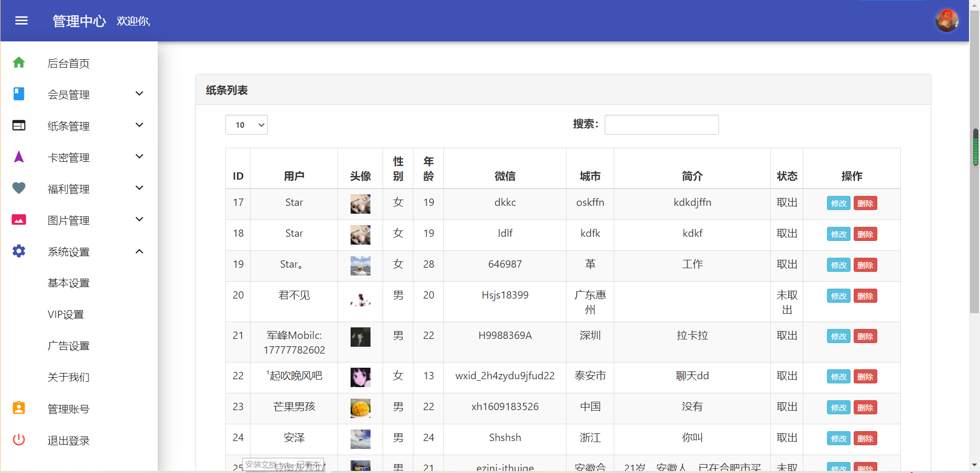This screenshot has height=473, width=980.
Task: Open the user avatar in header
Action: (x=946, y=21)
